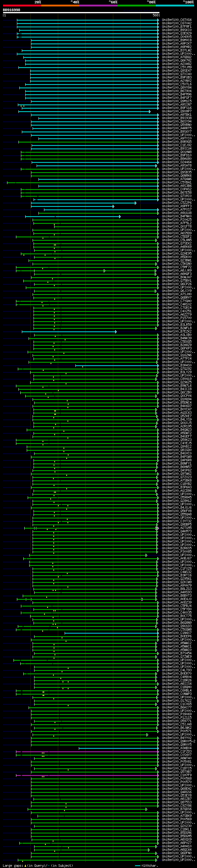
Task: Open hit UniRef100_A9PIK7
Action: point(177,43)
